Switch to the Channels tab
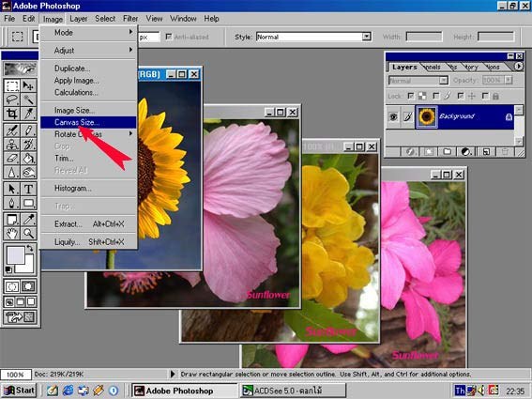This screenshot has width=532, height=399. (x=432, y=67)
